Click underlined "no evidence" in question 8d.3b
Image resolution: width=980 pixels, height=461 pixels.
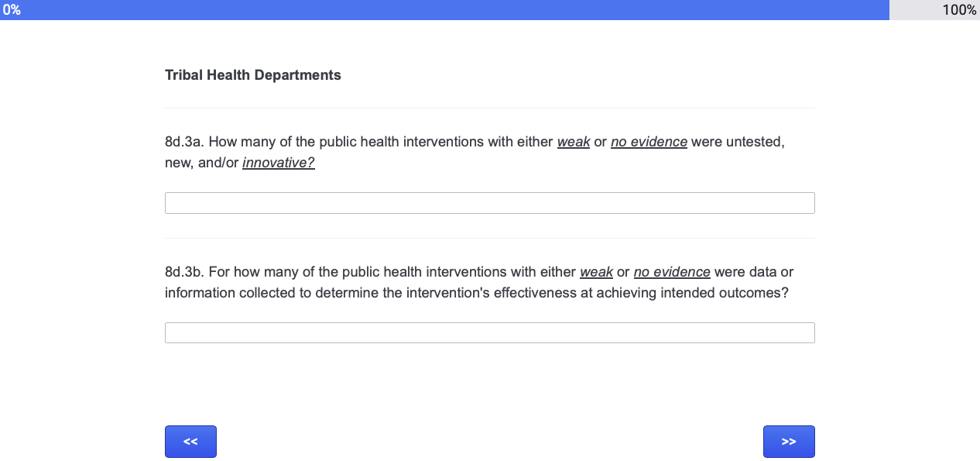click(672, 273)
